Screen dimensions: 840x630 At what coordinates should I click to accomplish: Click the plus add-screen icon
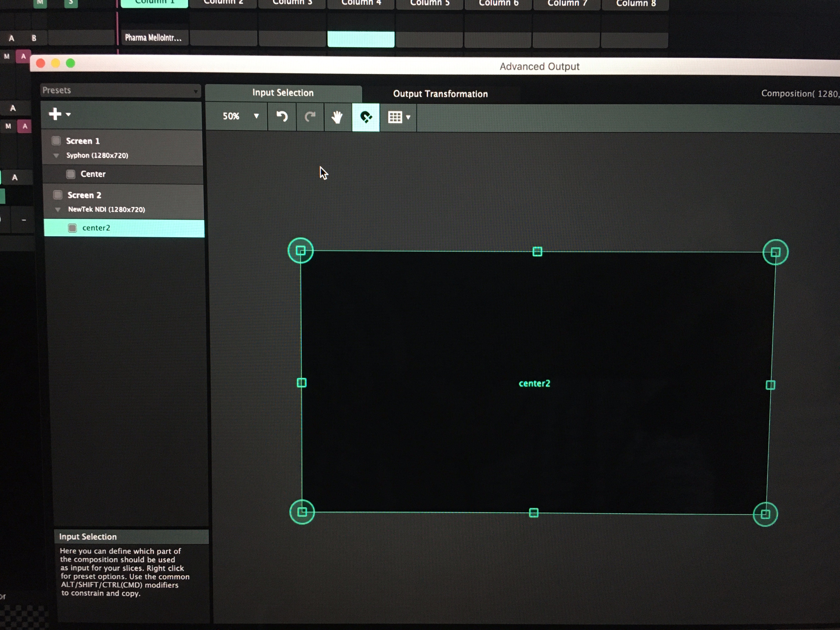pyautogui.click(x=55, y=114)
